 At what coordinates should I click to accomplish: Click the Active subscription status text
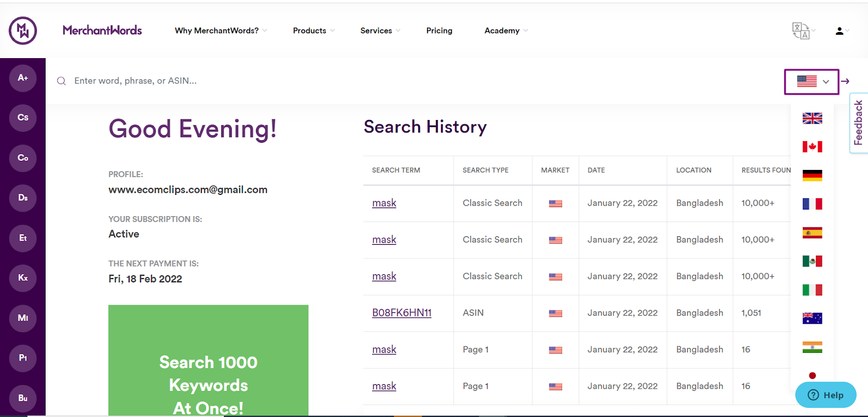click(124, 234)
